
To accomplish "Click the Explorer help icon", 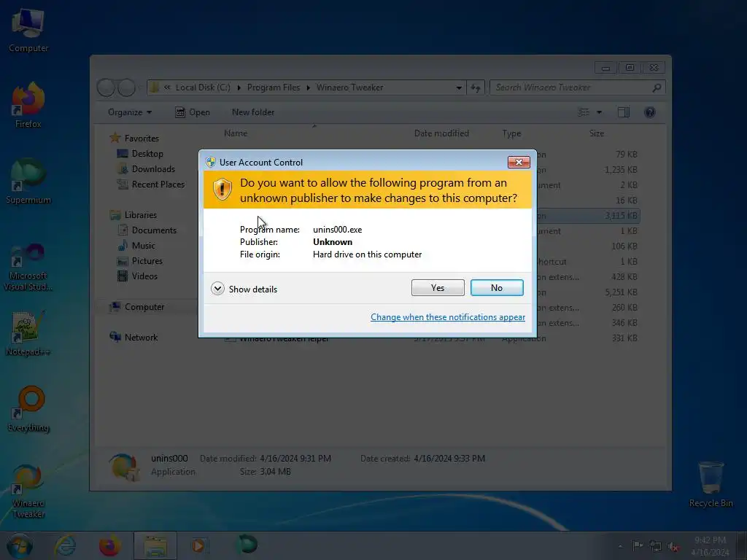I will pos(650,112).
